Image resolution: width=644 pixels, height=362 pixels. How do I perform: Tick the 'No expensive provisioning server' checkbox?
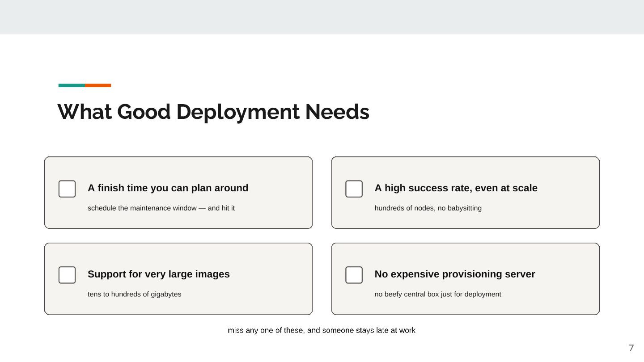point(354,275)
